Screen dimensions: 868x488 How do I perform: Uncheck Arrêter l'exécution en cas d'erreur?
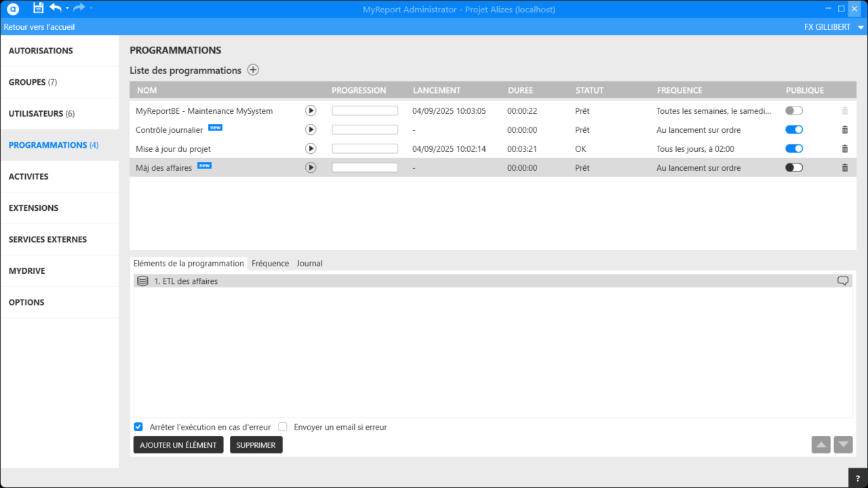point(138,427)
